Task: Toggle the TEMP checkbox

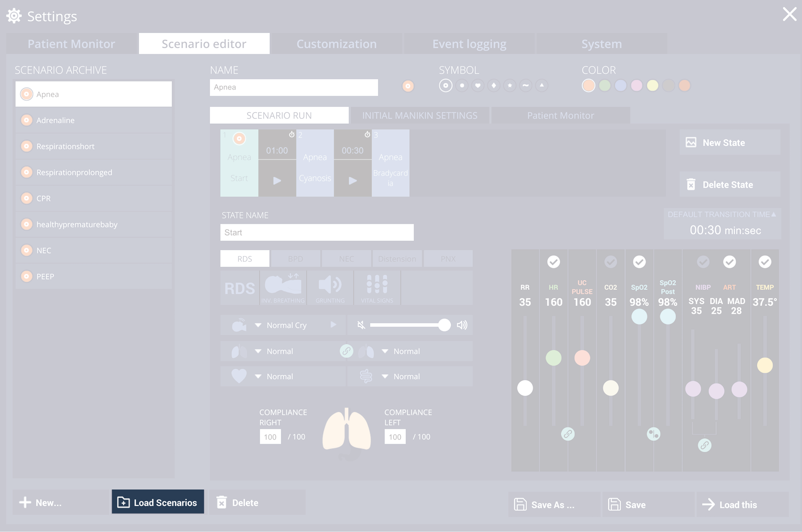Action: [x=765, y=262]
